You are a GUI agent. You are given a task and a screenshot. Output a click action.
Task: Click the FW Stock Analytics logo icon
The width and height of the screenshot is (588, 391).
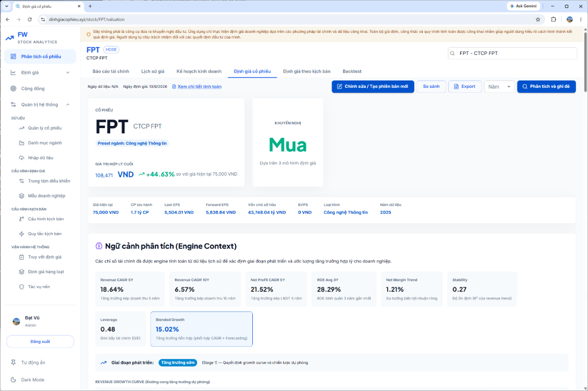(10, 38)
